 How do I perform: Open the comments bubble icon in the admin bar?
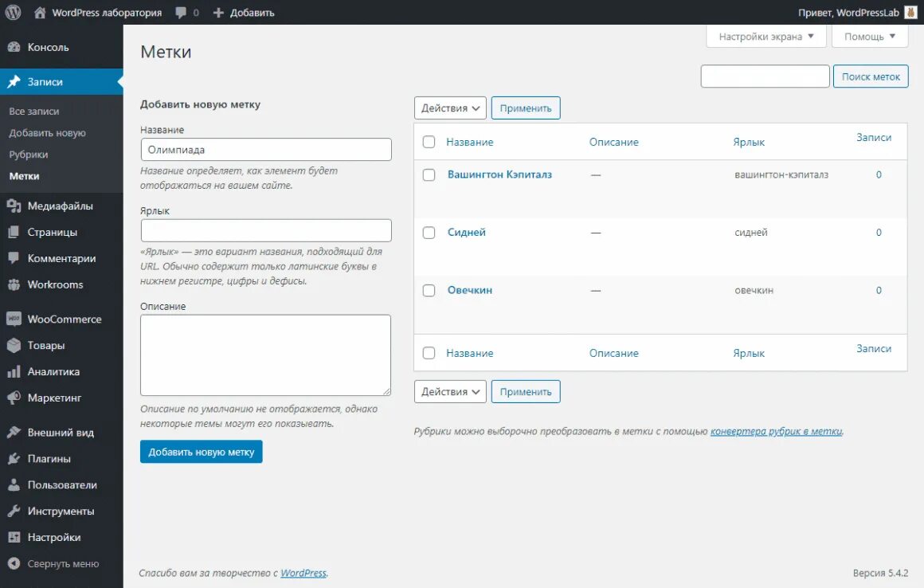pyautogui.click(x=181, y=13)
